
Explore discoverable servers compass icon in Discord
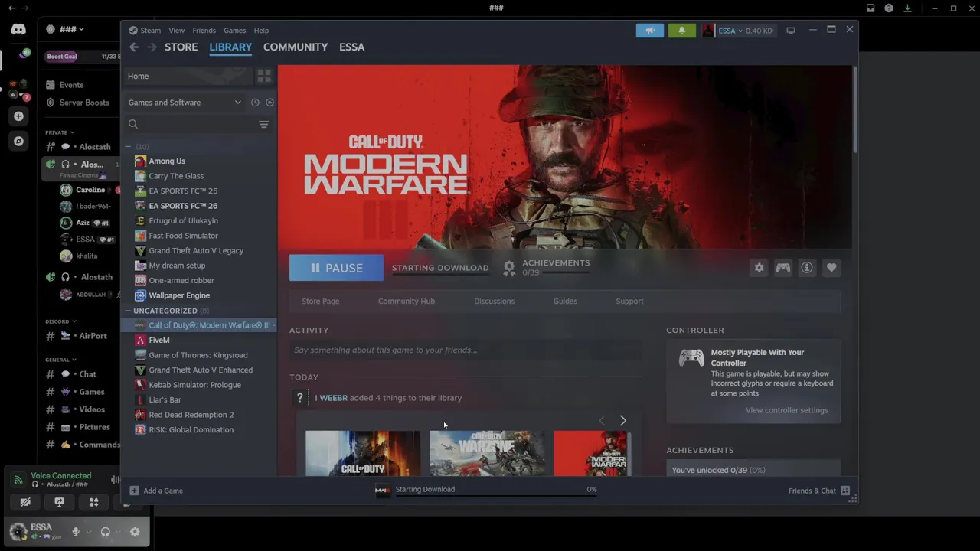coord(18,142)
